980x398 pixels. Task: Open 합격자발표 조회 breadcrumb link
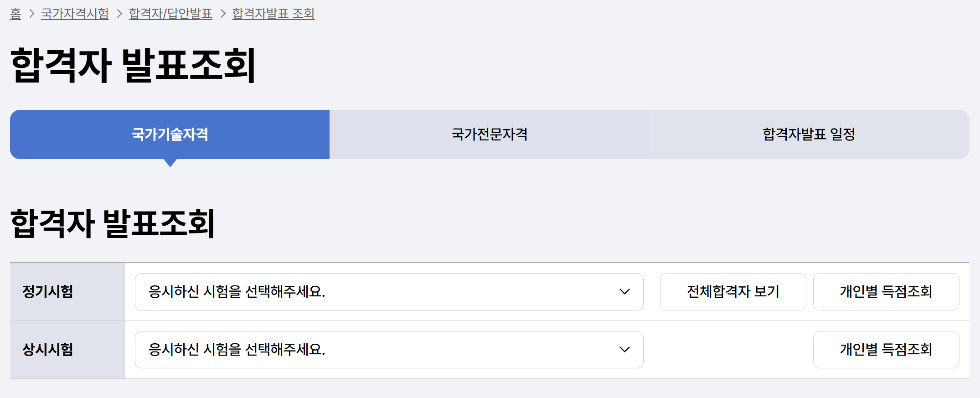point(273,14)
